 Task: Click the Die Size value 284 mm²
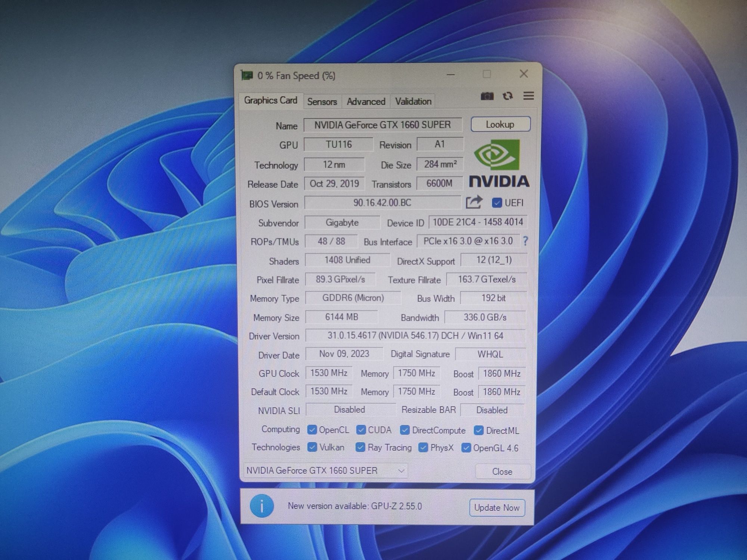440,164
